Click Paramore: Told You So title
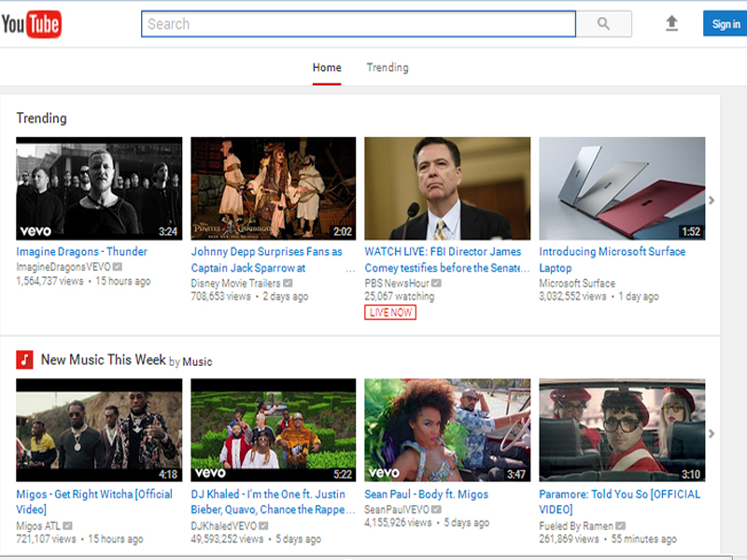747x560 pixels. tap(620, 501)
